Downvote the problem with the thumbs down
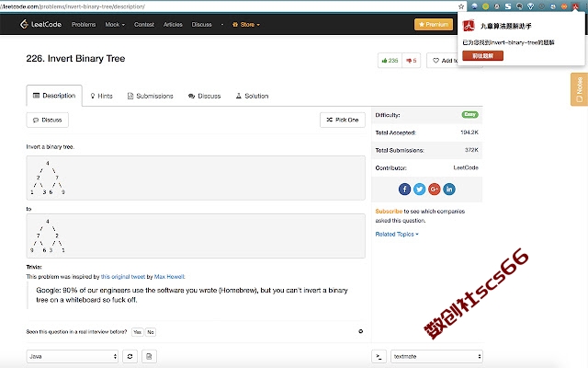 pyautogui.click(x=411, y=61)
